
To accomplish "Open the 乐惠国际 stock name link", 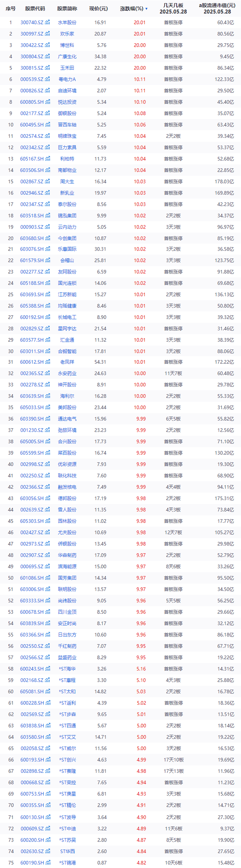I will (67, 249).
